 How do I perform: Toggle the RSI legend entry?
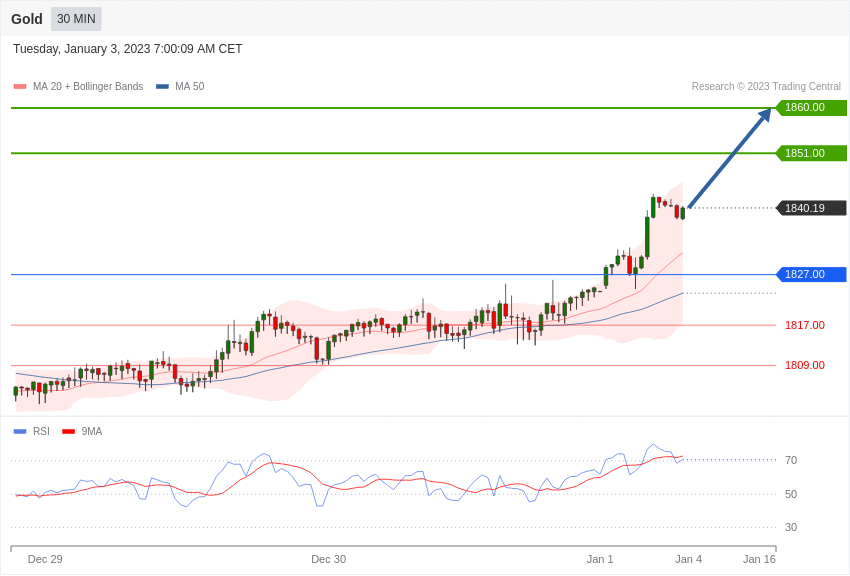[x=41, y=432]
